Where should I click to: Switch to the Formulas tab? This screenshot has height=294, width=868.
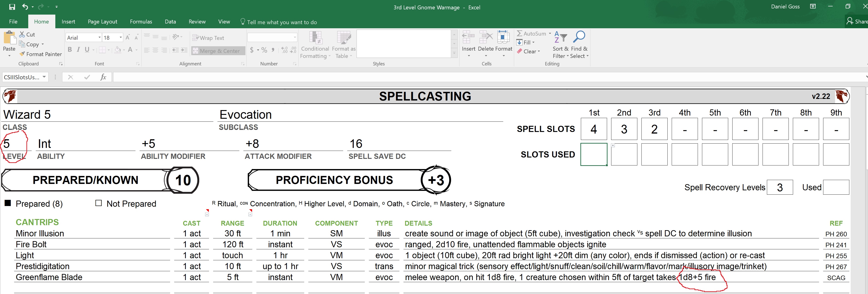coord(141,21)
